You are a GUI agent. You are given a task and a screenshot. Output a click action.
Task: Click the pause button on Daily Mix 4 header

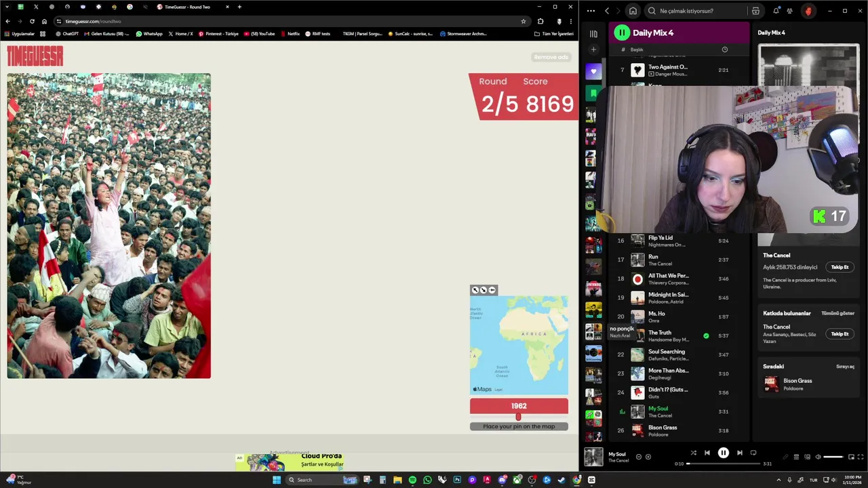coord(622,33)
